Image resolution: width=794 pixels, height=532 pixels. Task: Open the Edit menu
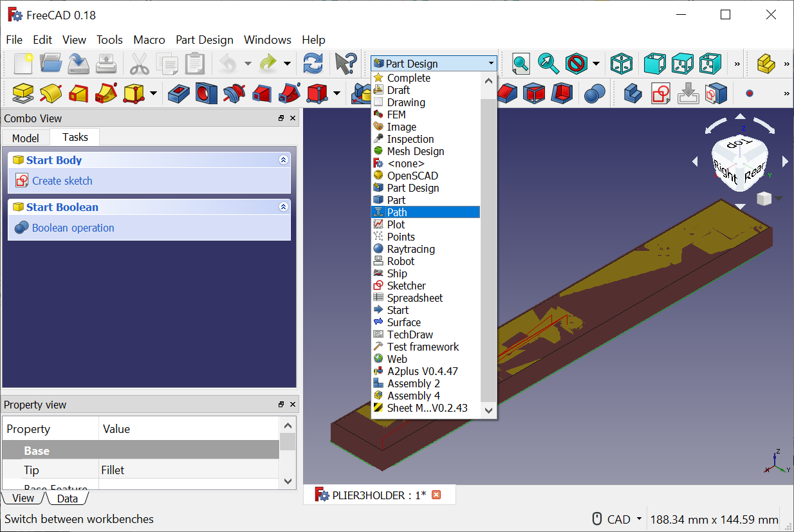coord(42,40)
